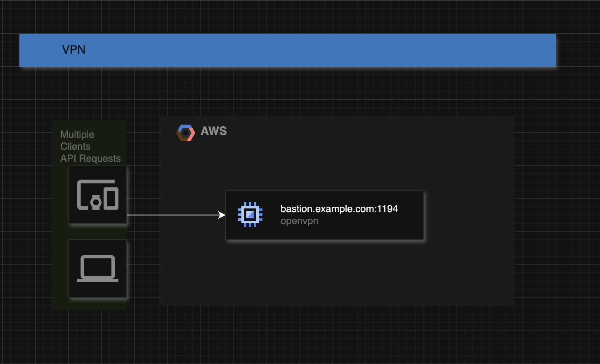Viewport: 600px width, 364px height.
Task: Select the monitor outline in the devices icon
Action: 79,194
